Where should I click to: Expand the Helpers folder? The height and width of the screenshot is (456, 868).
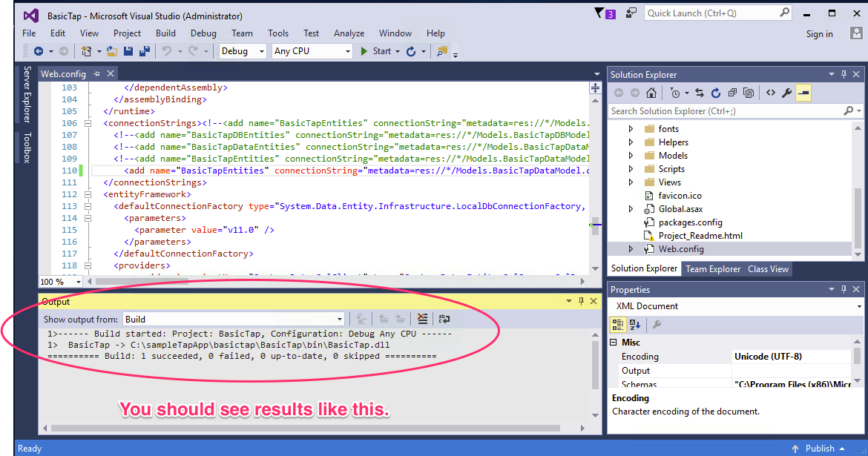pyautogui.click(x=631, y=142)
